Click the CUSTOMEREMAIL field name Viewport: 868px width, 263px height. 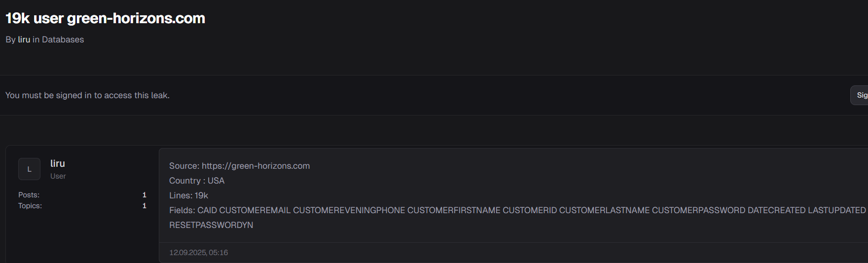tap(255, 210)
